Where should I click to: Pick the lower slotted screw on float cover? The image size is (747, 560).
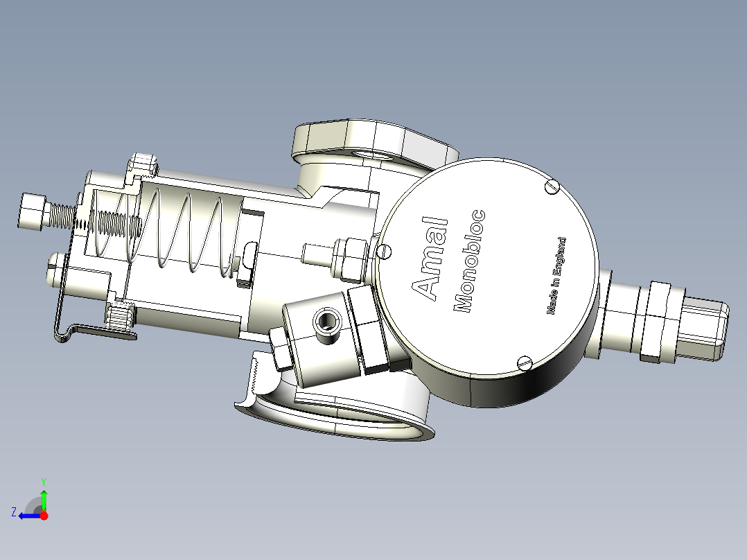[x=525, y=362]
